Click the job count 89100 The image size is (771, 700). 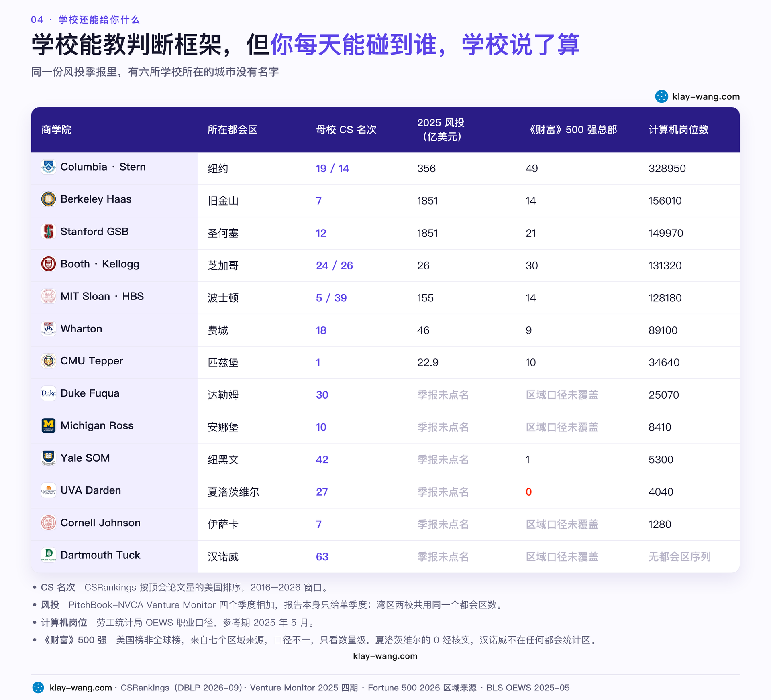point(663,330)
